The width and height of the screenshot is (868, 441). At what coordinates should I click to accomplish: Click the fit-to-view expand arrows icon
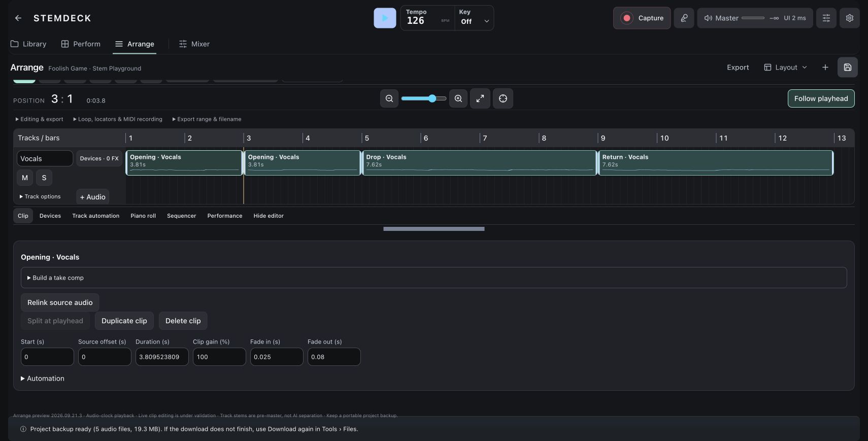pyautogui.click(x=480, y=98)
